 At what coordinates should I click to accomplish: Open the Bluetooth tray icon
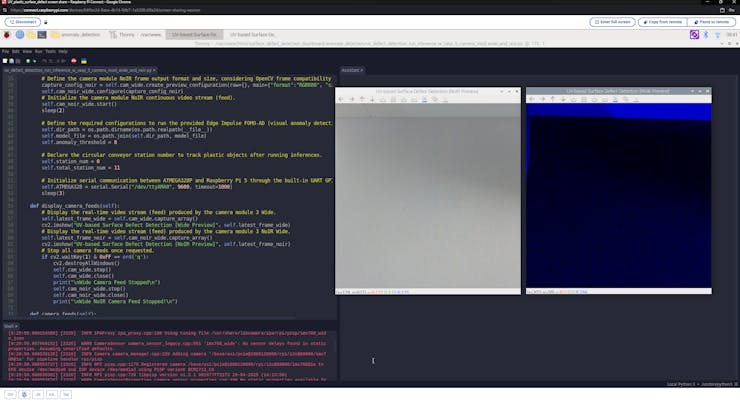tap(706, 35)
